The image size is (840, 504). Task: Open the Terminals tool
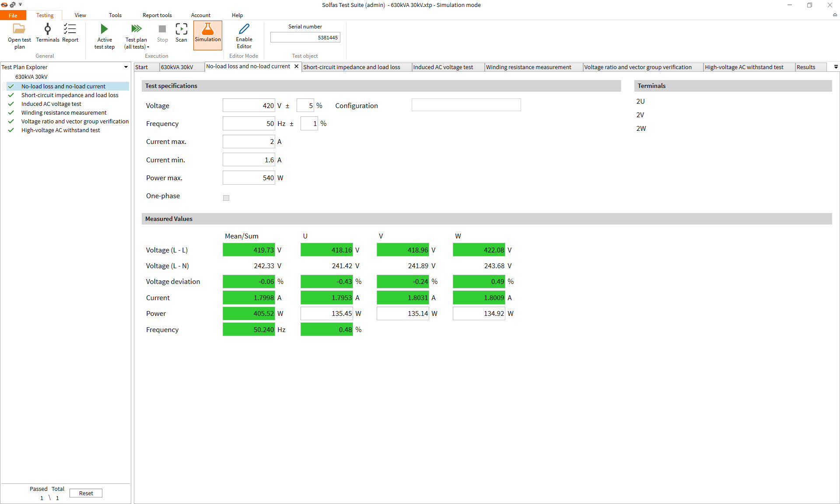(x=47, y=29)
